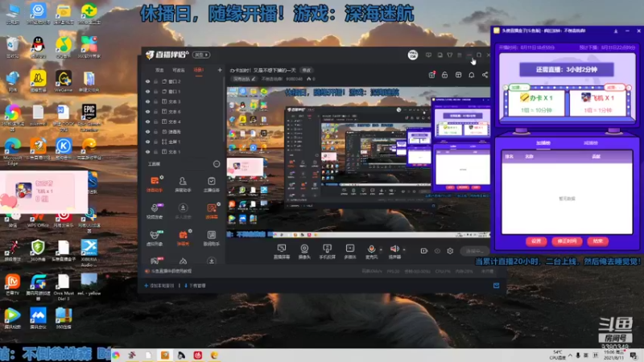Switch to 加播榜 tab in gift box window
The image size is (644, 362).
click(x=543, y=143)
